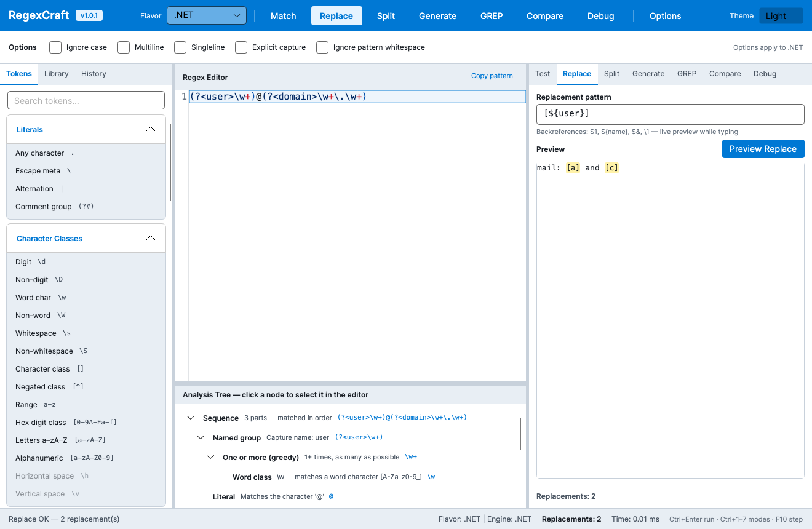Image resolution: width=812 pixels, height=529 pixels.
Task: Open the Theme Light selector
Action: click(x=781, y=16)
